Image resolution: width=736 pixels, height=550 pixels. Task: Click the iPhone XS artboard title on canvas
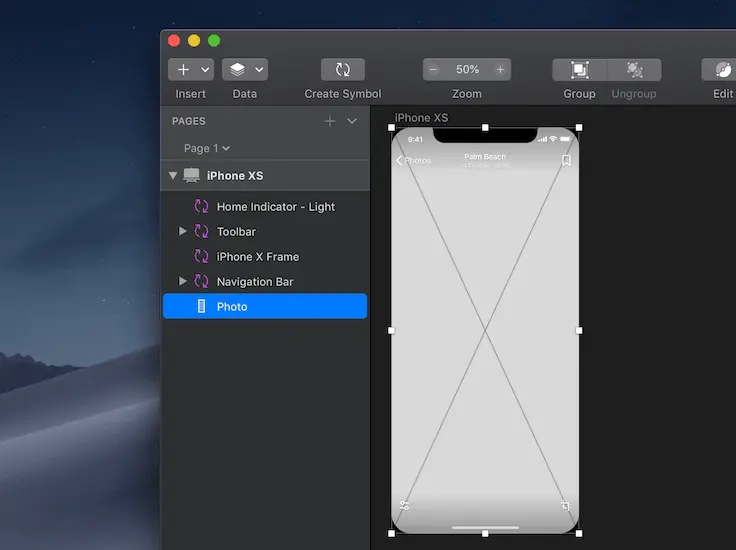coord(421,118)
